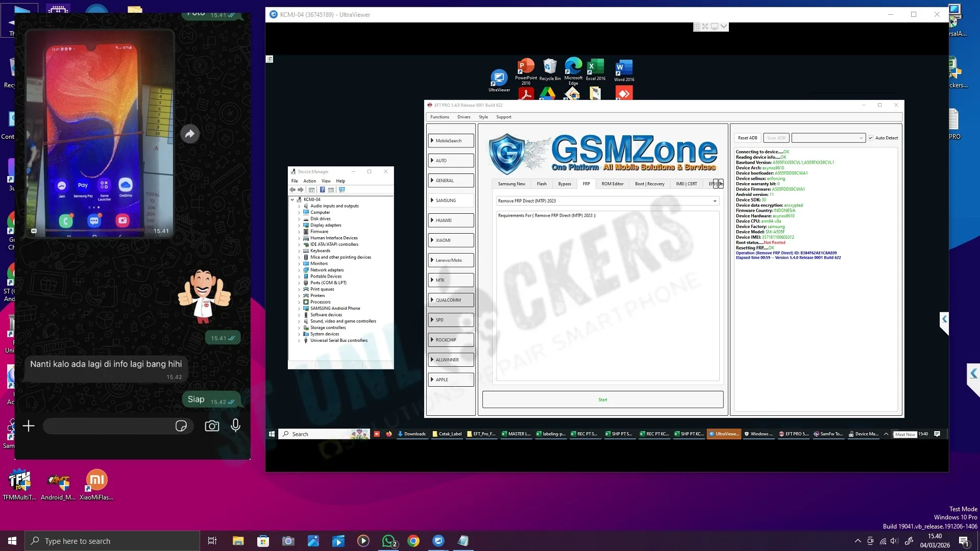Toggle the Auto Detect checkbox
The image size is (980, 551).
871,138
